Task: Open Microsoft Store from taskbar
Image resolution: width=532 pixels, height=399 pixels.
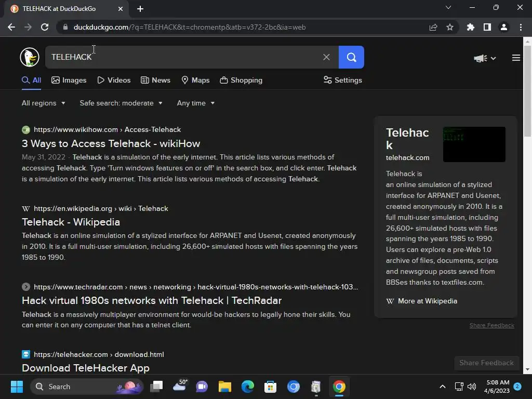Action: 270,387
